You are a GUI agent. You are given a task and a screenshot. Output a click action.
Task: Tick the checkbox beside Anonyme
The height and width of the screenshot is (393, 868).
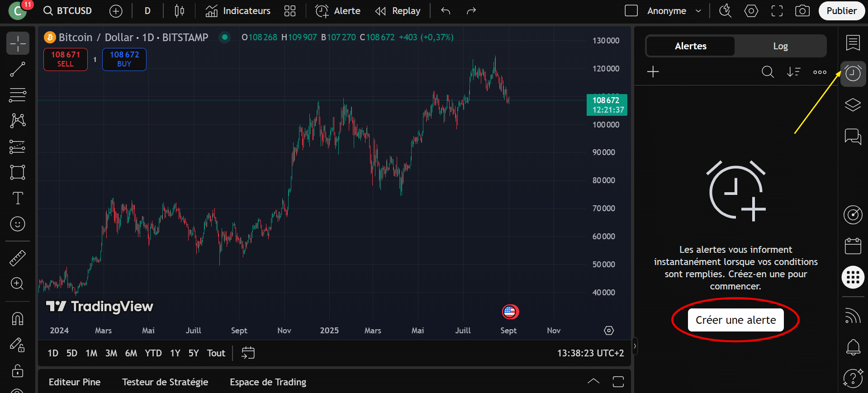(631, 11)
